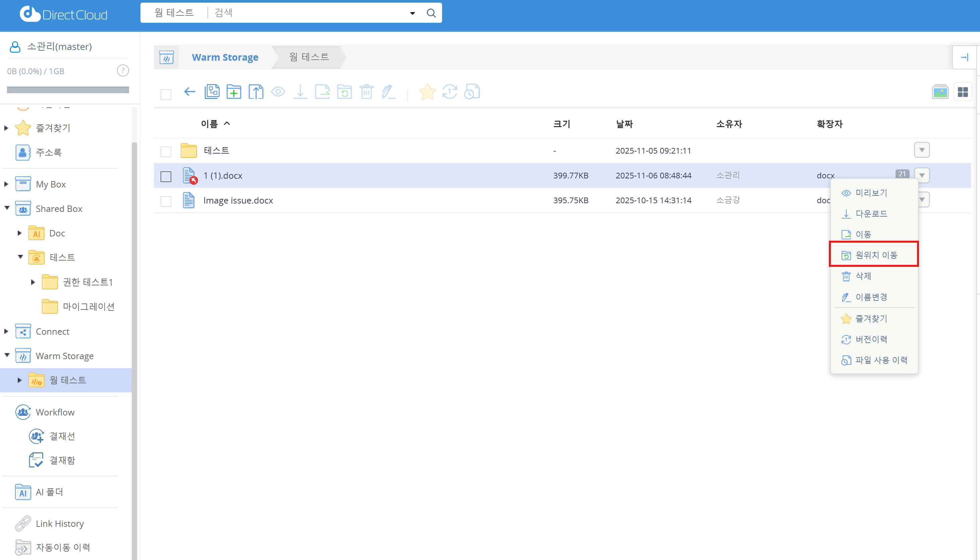The image size is (980, 560).
Task: Click the storage help question icon
Action: coord(123,71)
